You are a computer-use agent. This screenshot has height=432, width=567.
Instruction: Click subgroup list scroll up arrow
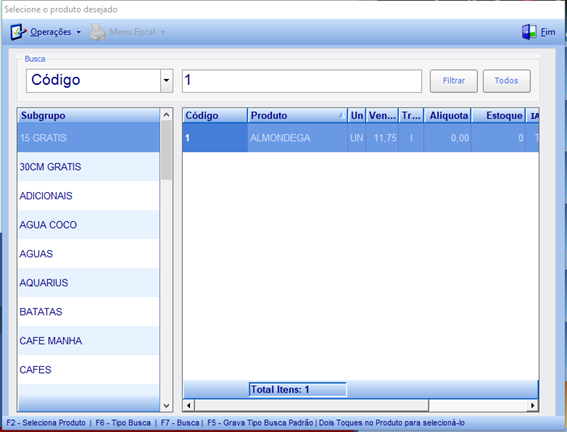pyautogui.click(x=166, y=115)
